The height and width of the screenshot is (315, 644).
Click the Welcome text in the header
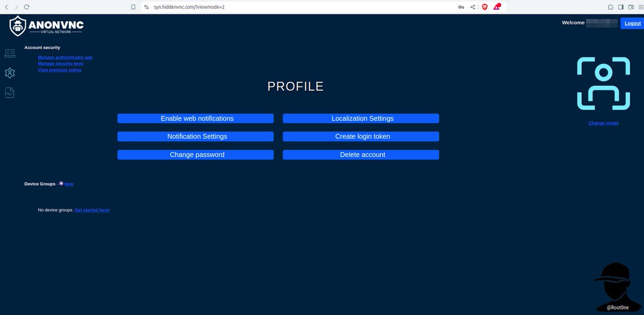(x=573, y=23)
